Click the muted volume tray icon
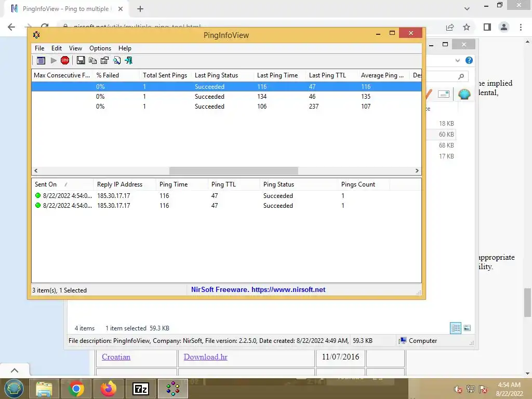Image resolution: width=532 pixels, height=399 pixels. [x=458, y=389]
